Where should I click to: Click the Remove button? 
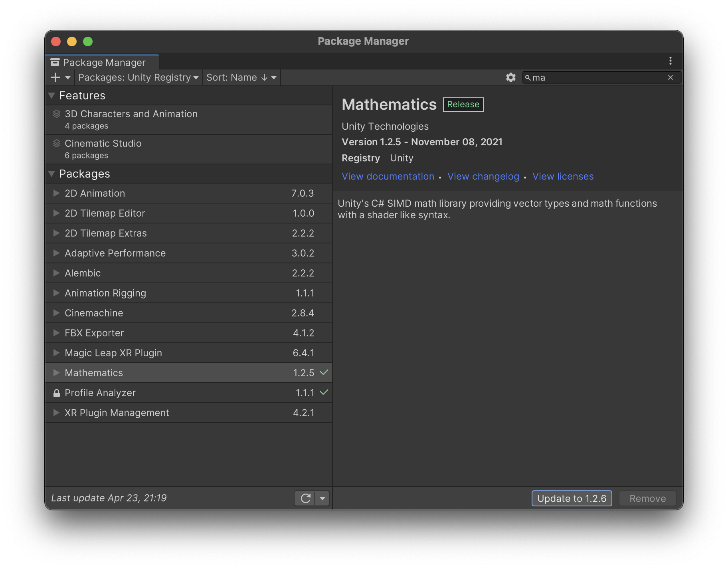(x=647, y=498)
